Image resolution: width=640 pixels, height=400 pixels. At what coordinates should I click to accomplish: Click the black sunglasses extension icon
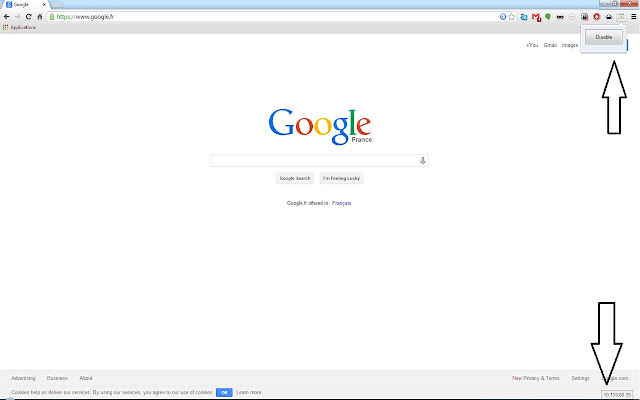coord(560,17)
